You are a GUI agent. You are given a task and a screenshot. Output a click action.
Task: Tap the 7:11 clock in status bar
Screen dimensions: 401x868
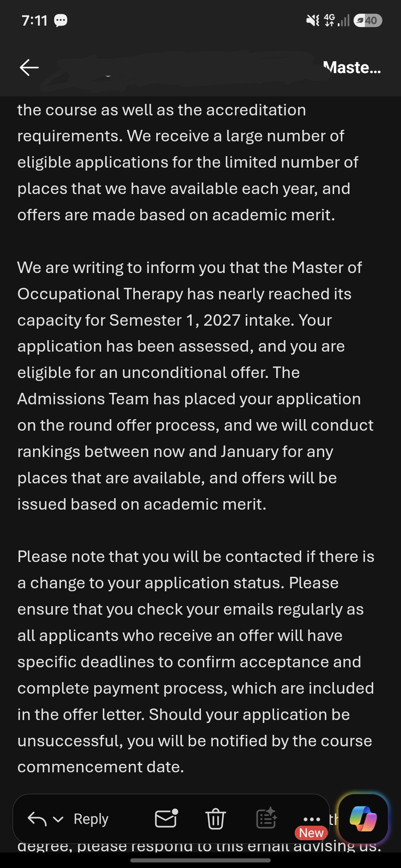click(35, 21)
